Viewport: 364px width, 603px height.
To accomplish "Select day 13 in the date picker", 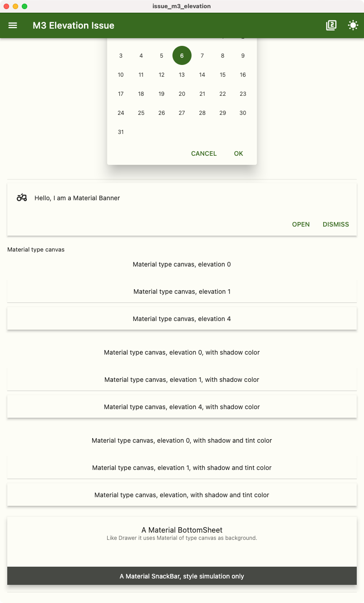I will tap(182, 74).
